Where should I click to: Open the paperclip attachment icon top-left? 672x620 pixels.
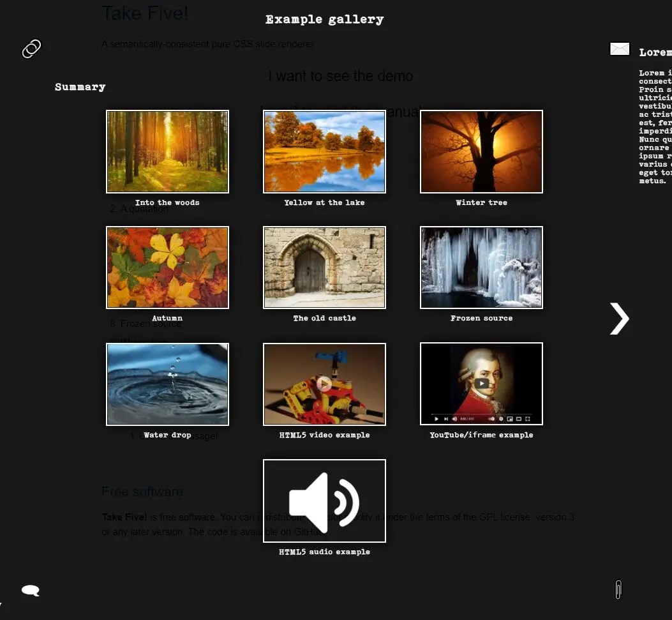click(x=31, y=49)
